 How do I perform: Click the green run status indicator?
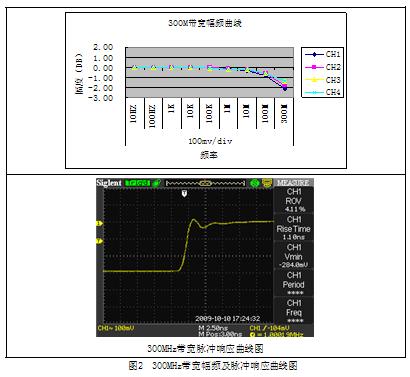(x=137, y=183)
